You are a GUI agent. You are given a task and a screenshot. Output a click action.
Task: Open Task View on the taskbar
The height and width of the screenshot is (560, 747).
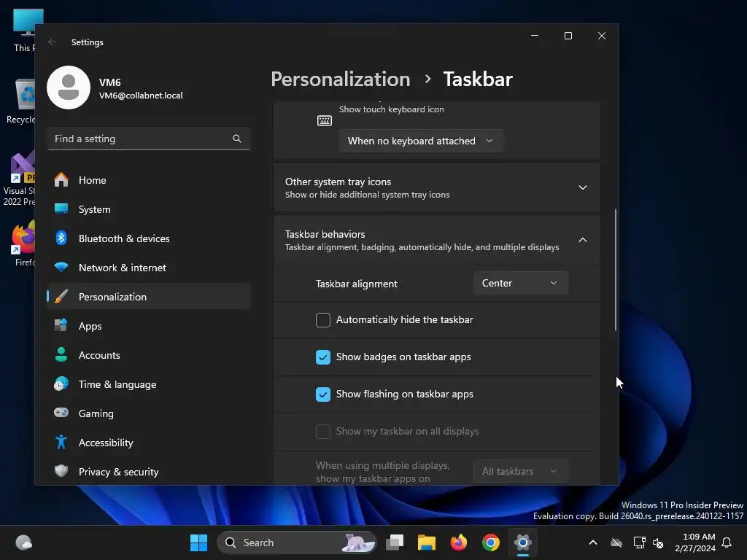pyautogui.click(x=395, y=542)
